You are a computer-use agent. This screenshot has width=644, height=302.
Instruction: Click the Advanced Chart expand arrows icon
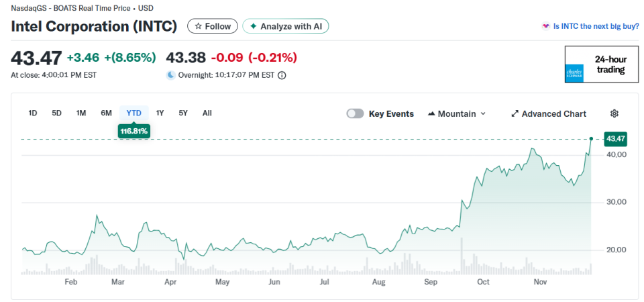tap(515, 114)
